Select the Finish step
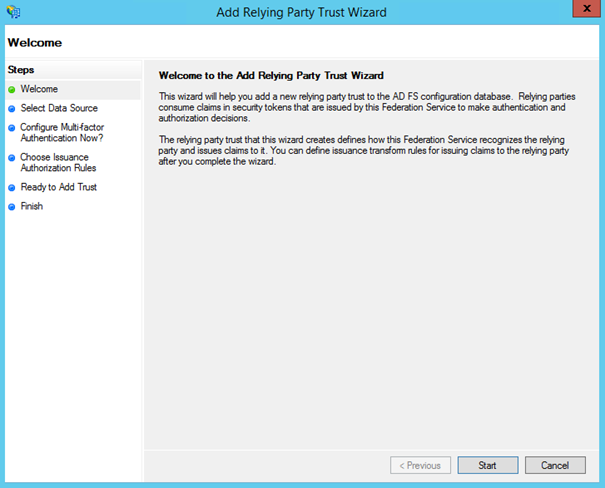Image resolution: width=605 pixels, height=488 pixels. pyautogui.click(x=32, y=206)
